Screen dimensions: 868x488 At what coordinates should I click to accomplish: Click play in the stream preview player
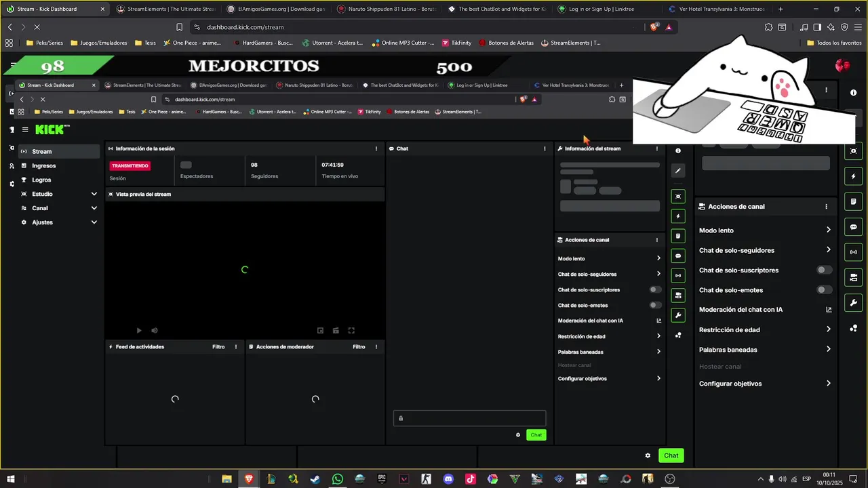click(139, 331)
